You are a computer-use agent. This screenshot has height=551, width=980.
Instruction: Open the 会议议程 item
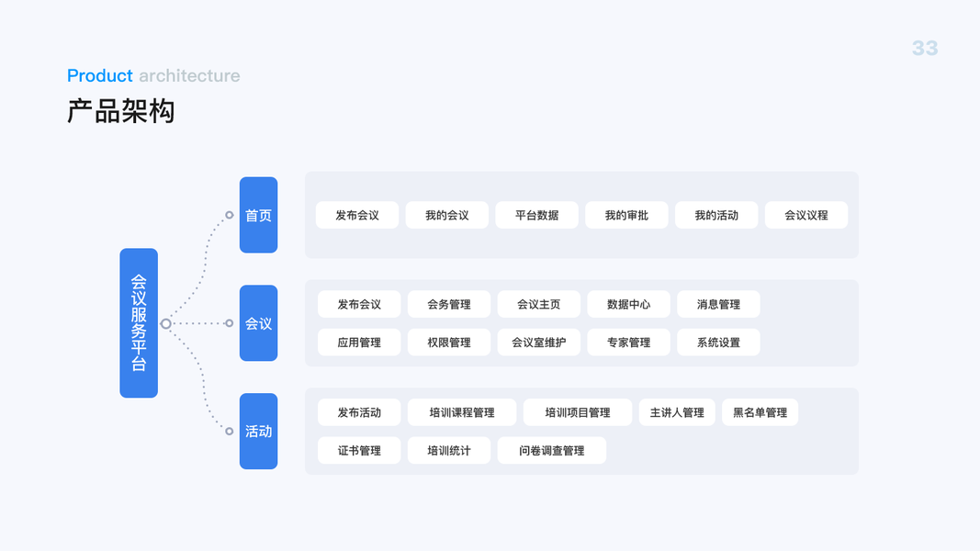pyautogui.click(x=806, y=215)
